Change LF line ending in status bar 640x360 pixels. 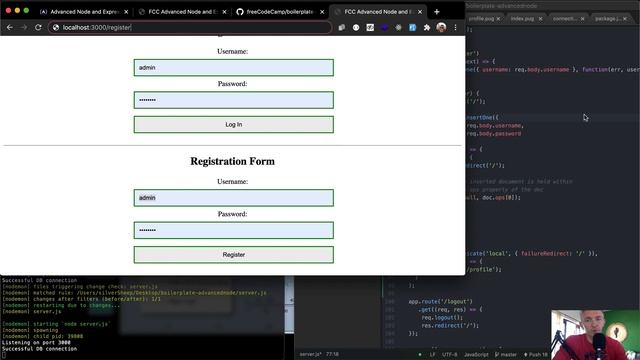[432, 355]
